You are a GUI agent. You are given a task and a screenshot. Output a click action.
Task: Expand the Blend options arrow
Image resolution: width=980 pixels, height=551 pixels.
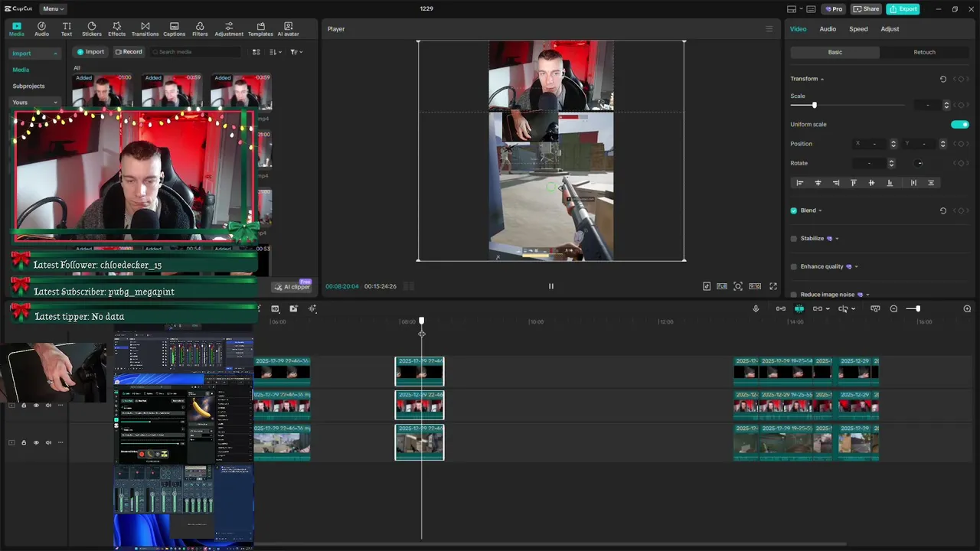pos(820,210)
